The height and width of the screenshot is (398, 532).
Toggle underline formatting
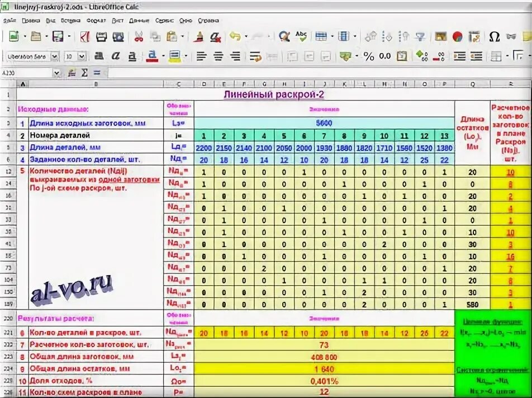[x=132, y=56]
